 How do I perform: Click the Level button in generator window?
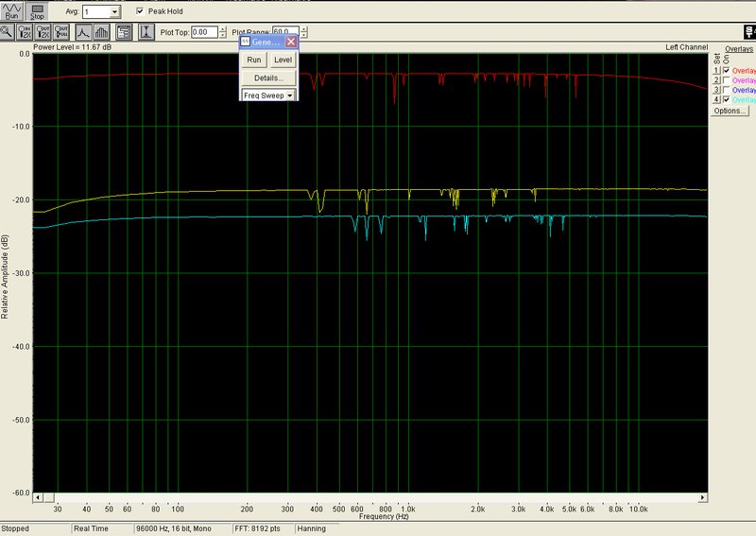pos(283,60)
